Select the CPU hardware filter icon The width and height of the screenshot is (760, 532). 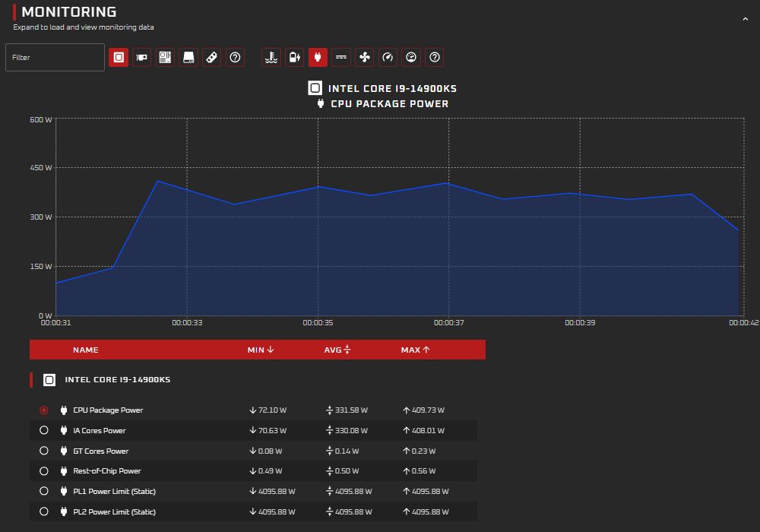tap(119, 57)
